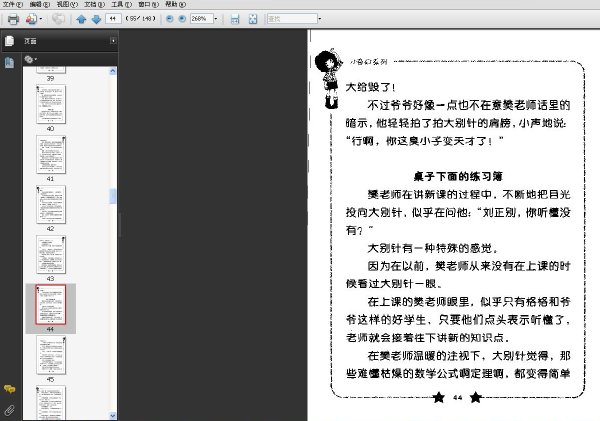Open the Comments panel icon at bottom left

pyautogui.click(x=9, y=389)
